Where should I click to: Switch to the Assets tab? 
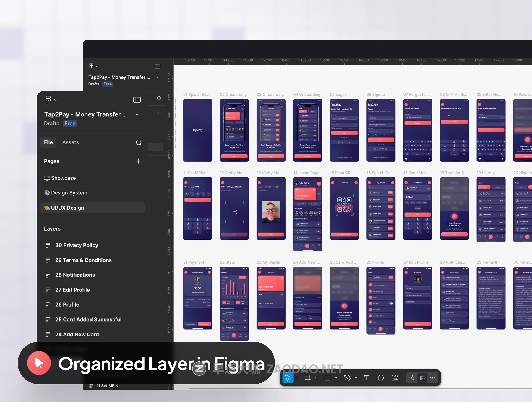pos(70,142)
